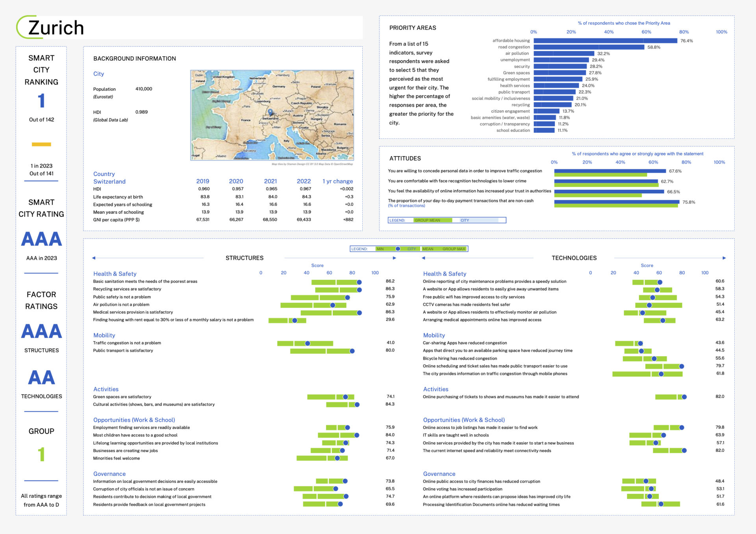Click the 'Minorities feel welcome' row
Screen dimensions: 756x534
244,458
